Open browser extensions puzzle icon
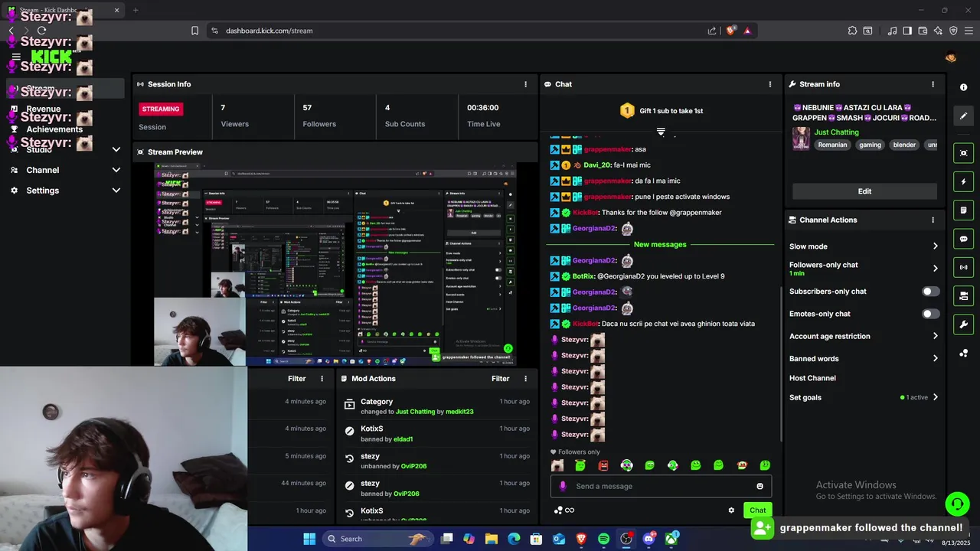980x551 pixels. 852,31
